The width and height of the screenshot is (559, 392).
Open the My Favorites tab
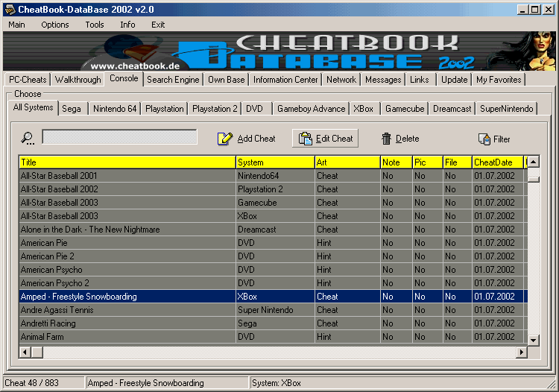499,80
